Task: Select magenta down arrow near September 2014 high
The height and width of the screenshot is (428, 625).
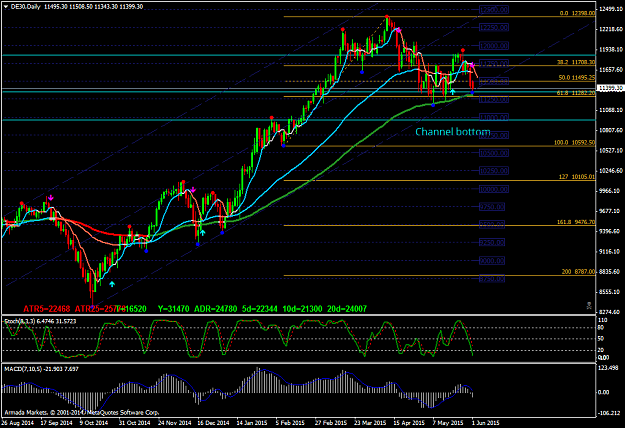Action: (x=51, y=198)
